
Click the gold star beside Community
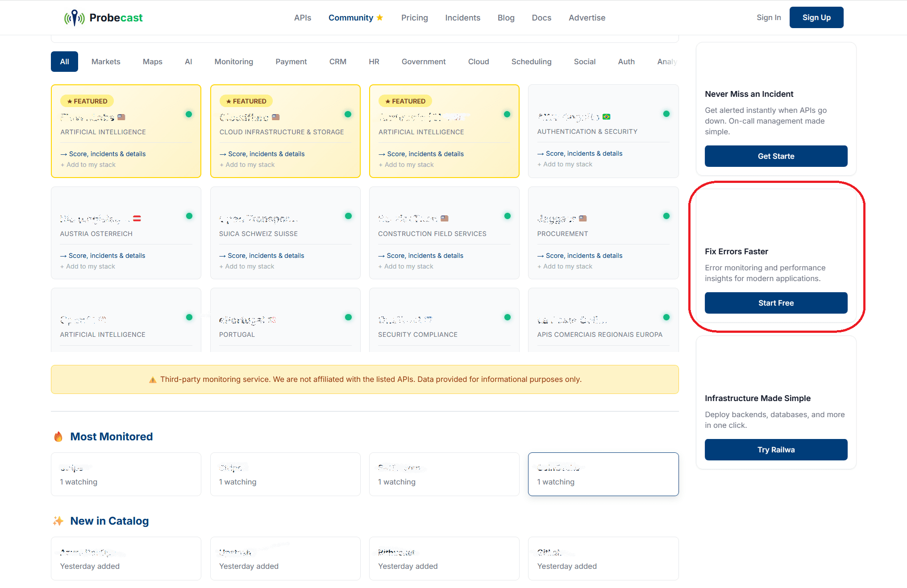380,17
